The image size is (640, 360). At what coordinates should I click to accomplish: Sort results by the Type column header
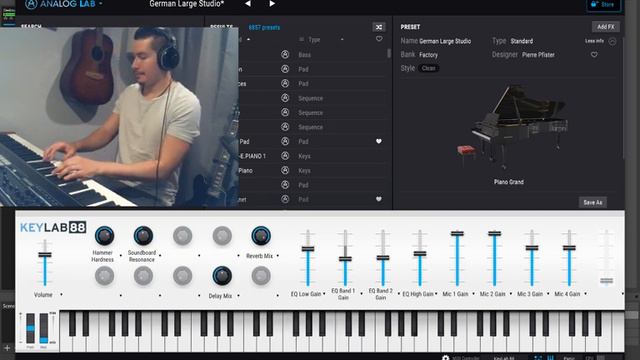click(314, 40)
